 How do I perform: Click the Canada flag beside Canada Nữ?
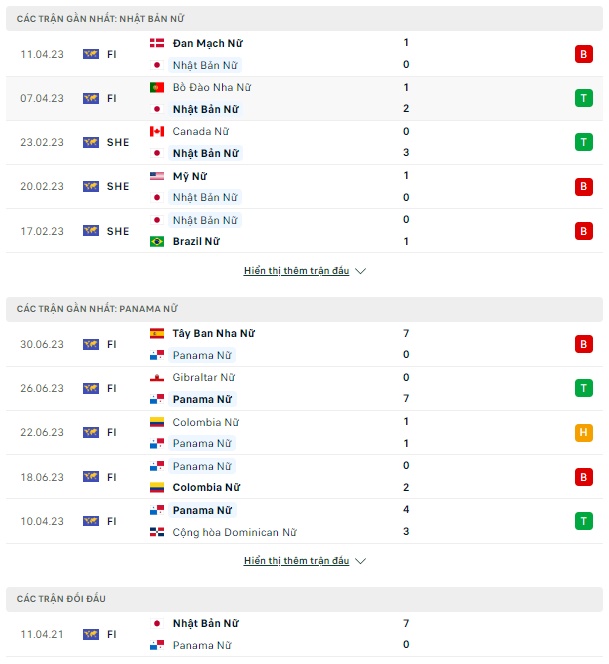point(157,131)
